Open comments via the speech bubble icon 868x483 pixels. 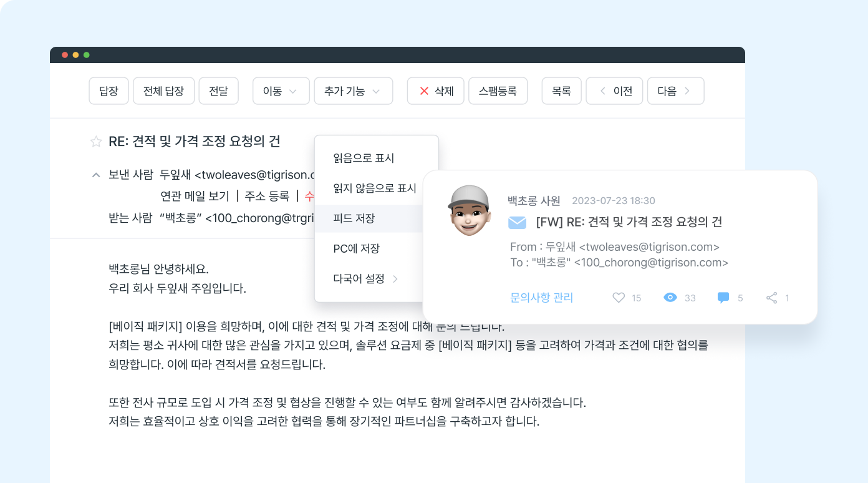coord(723,298)
